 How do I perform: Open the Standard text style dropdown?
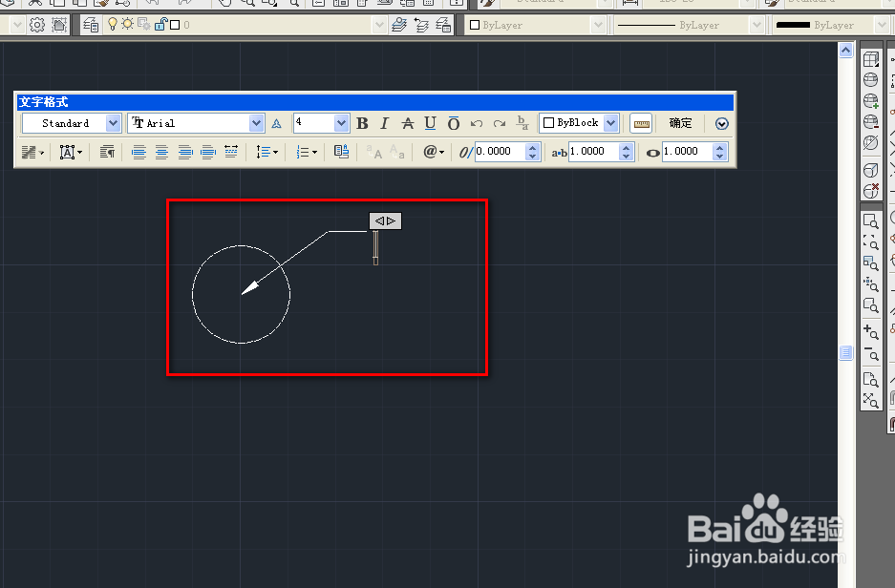(113, 123)
